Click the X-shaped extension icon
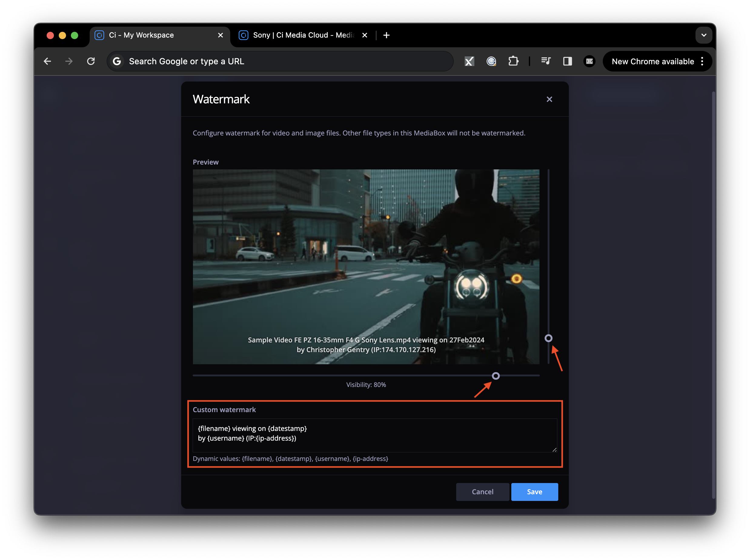Image resolution: width=750 pixels, height=560 pixels. pyautogui.click(x=469, y=61)
